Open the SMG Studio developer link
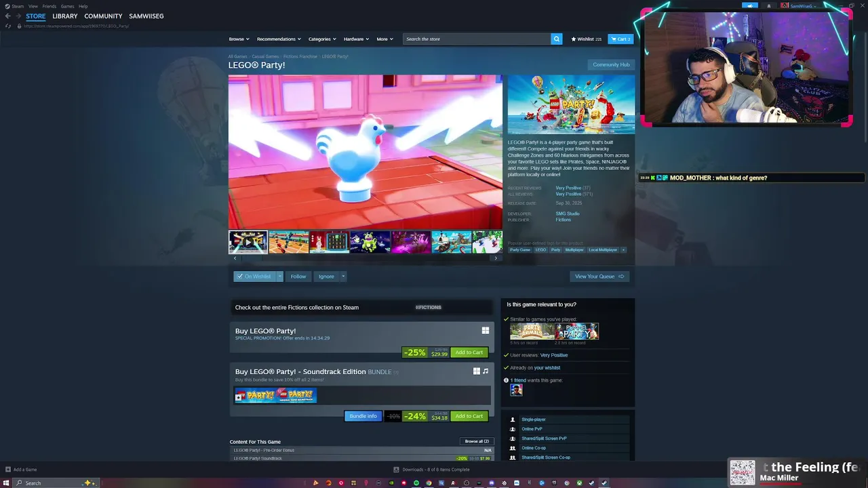This screenshot has width=868, height=488. point(568,213)
